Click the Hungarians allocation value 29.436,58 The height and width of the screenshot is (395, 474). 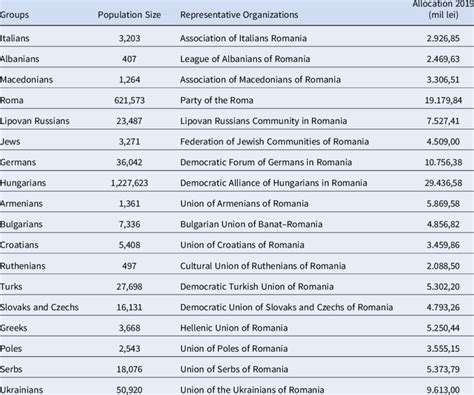point(443,183)
